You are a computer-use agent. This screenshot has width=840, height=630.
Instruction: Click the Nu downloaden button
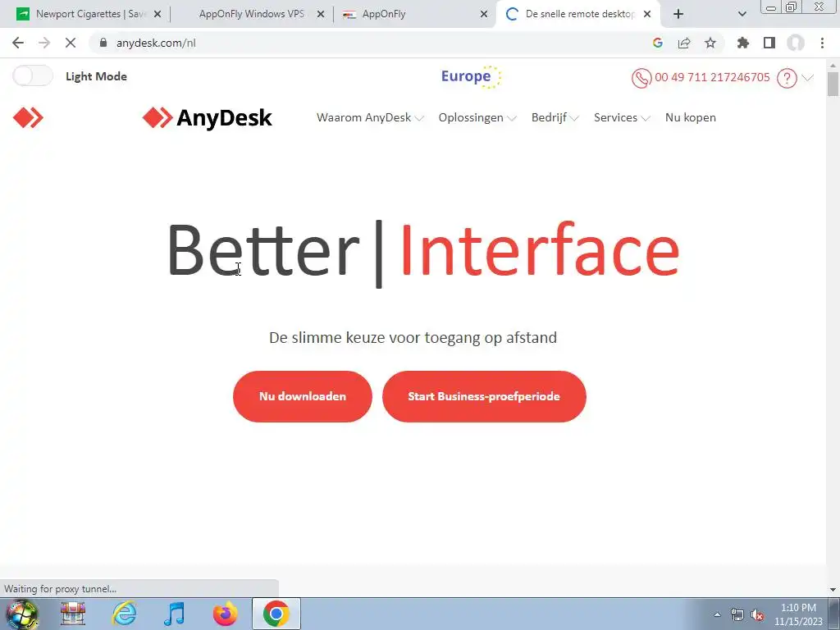click(303, 396)
